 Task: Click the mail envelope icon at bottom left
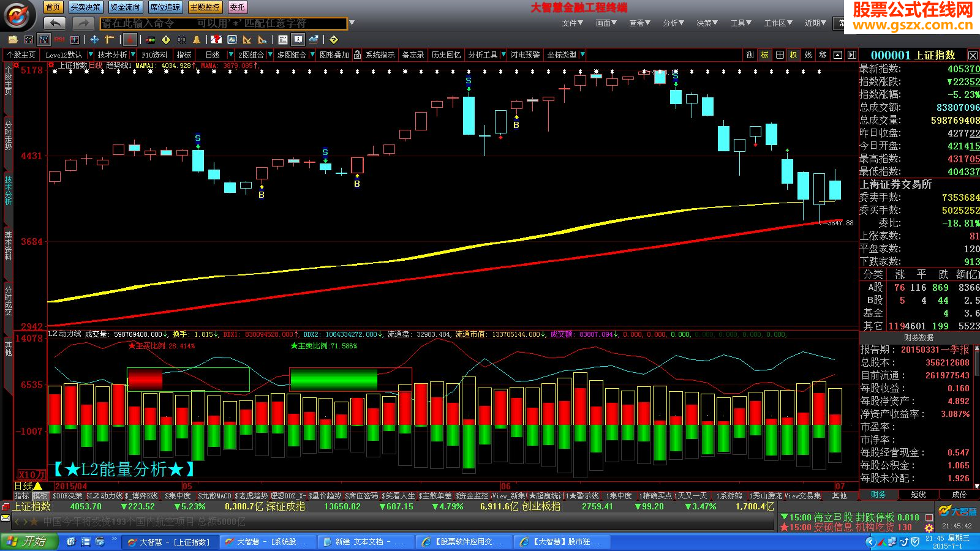pos(6,518)
